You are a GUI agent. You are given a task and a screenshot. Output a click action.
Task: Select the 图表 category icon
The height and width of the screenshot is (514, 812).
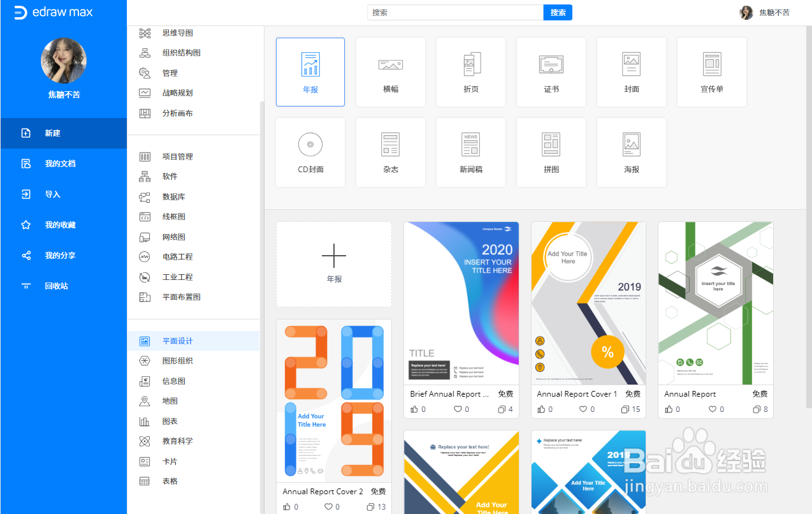pos(145,421)
